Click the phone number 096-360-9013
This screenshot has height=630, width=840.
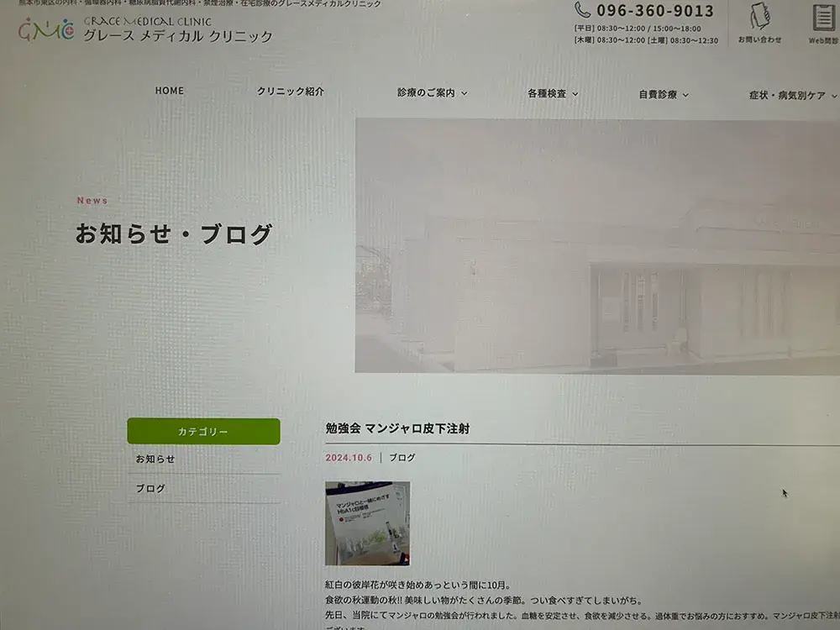655,11
